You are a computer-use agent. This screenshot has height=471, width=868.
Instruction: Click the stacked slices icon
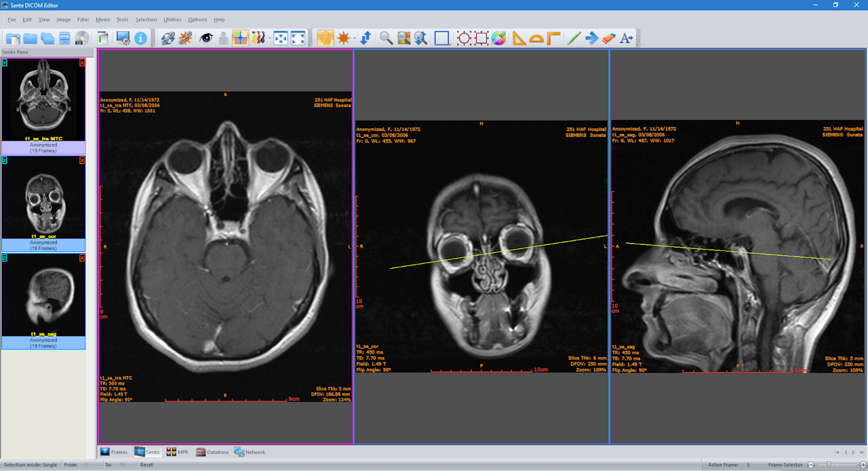point(223,38)
